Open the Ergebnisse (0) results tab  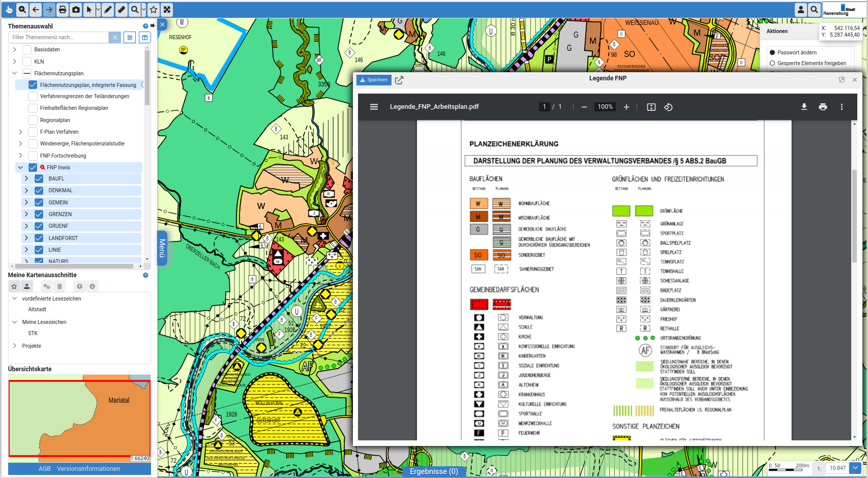click(x=434, y=471)
